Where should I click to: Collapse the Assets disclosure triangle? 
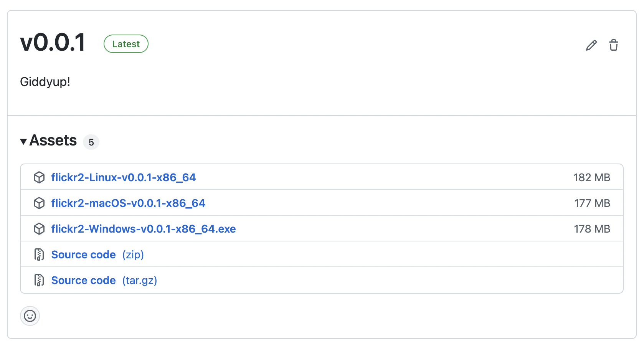tap(23, 142)
